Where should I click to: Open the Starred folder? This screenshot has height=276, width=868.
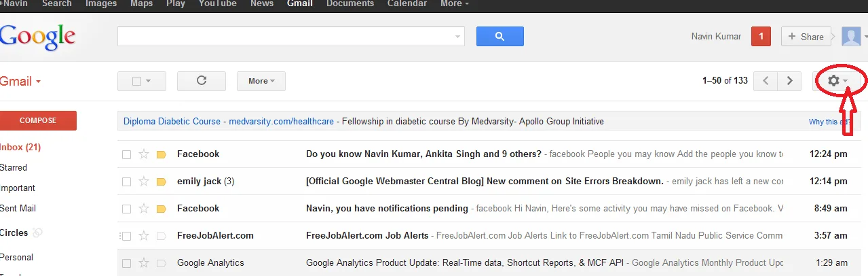tap(14, 167)
